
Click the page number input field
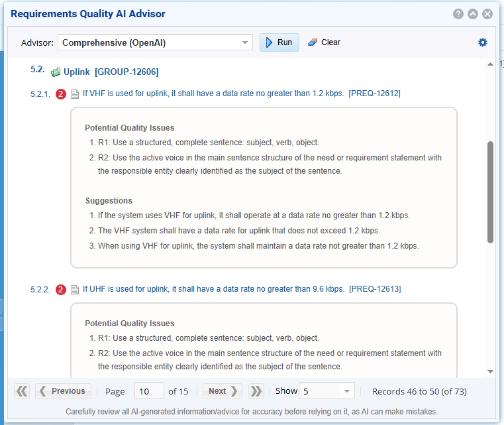[x=148, y=391]
